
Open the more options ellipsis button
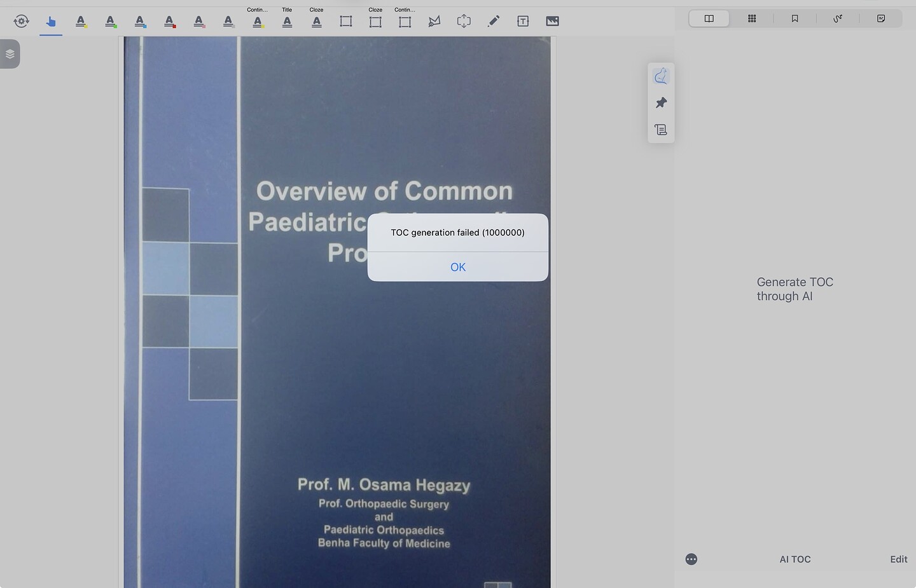tap(691, 559)
